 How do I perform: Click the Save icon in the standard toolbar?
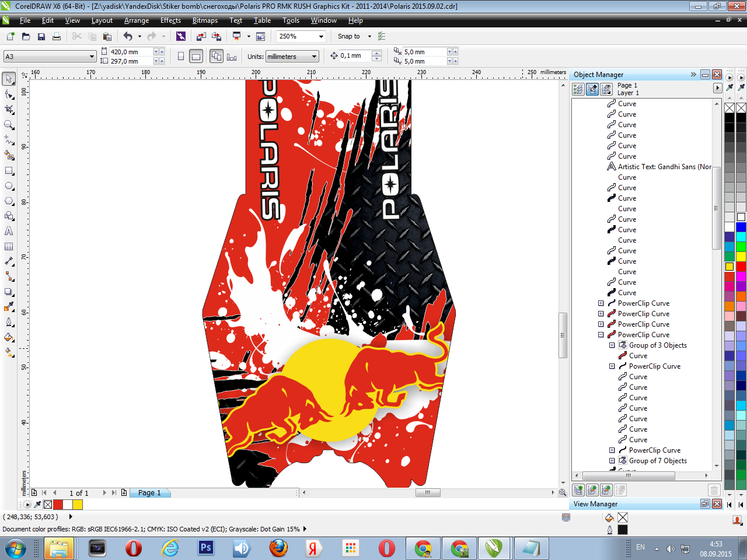[41, 36]
